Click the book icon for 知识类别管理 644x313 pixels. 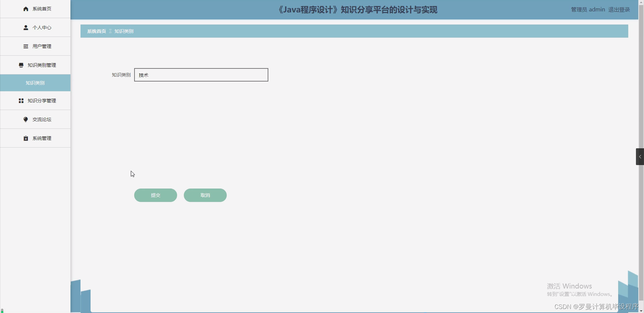pos(21,65)
